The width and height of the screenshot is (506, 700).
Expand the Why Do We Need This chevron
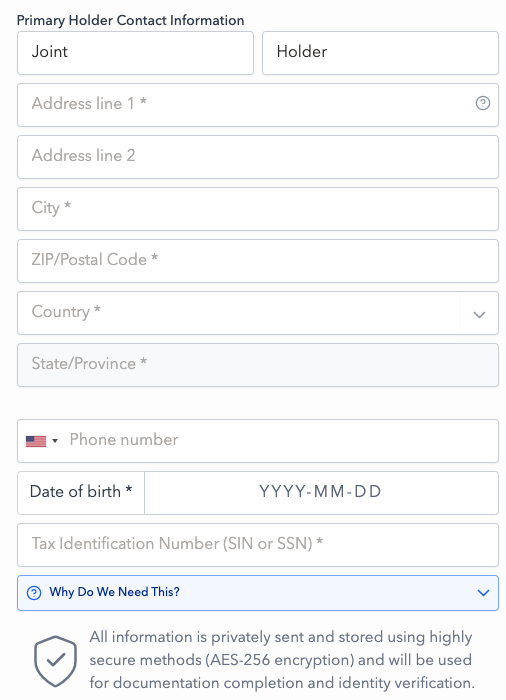click(x=483, y=593)
